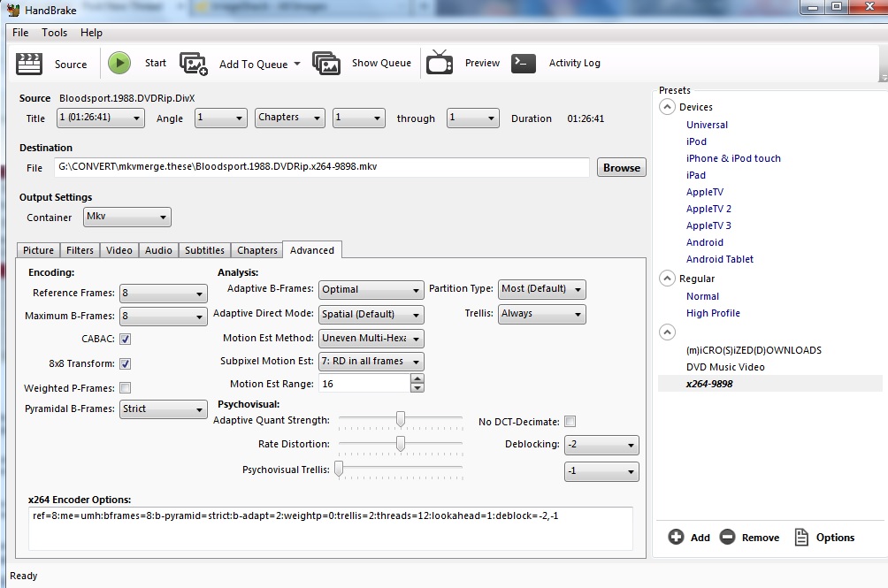The image size is (888, 588).
Task: Select the High Profile preset
Action: pyautogui.click(x=713, y=313)
